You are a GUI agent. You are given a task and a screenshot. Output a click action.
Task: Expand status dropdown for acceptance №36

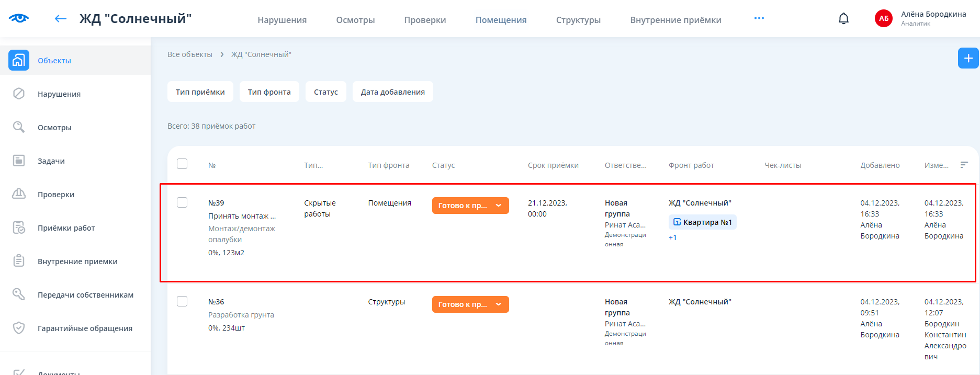499,304
